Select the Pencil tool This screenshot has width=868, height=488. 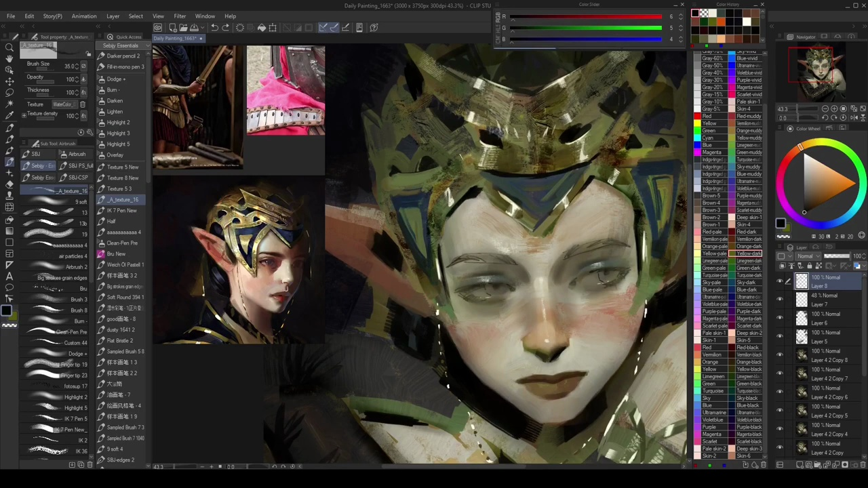[x=9, y=139]
